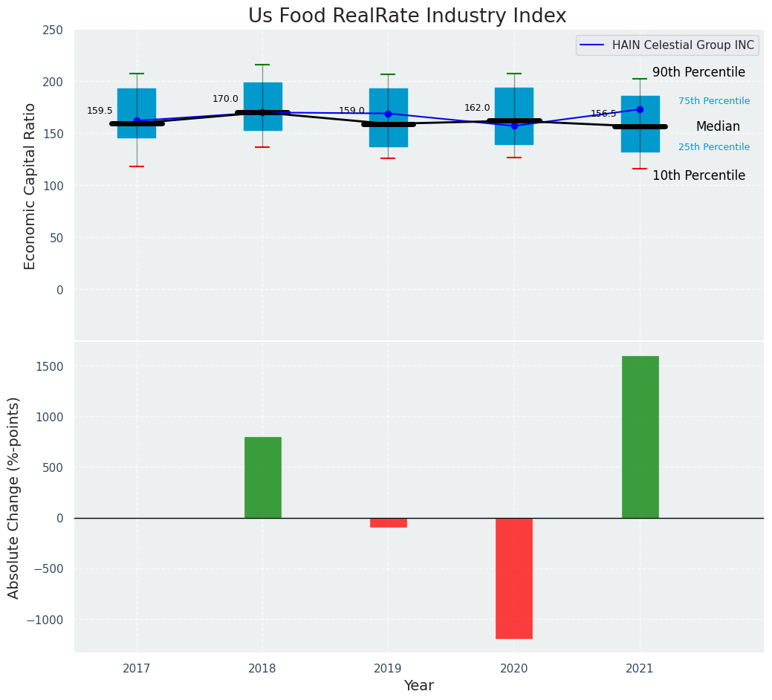This screenshot has width=772, height=700.
Task: Click the blue 2018 box plot body
Action: click(x=263, y=97)
